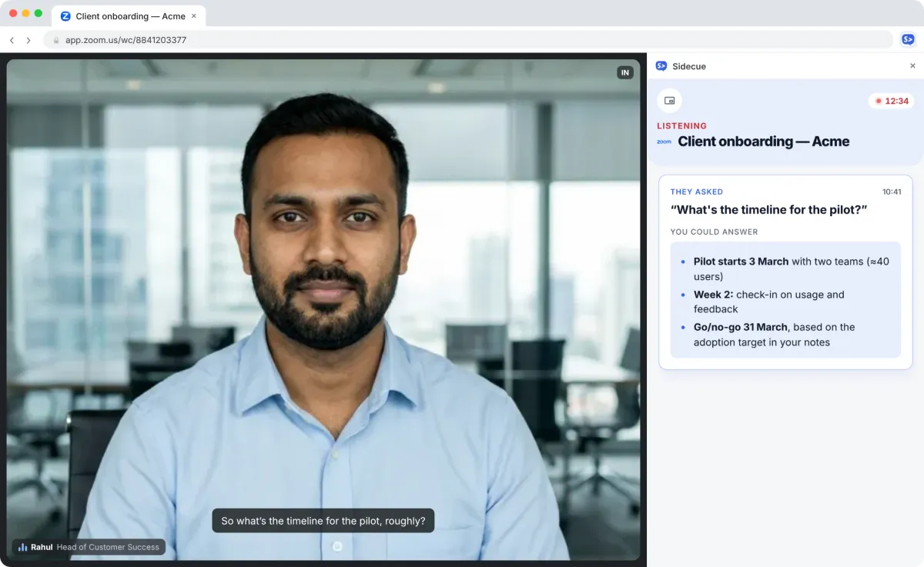Click the audio level icon beside Rahul
The width and height of the screenshot is (924, 567).
click(22, 547)
